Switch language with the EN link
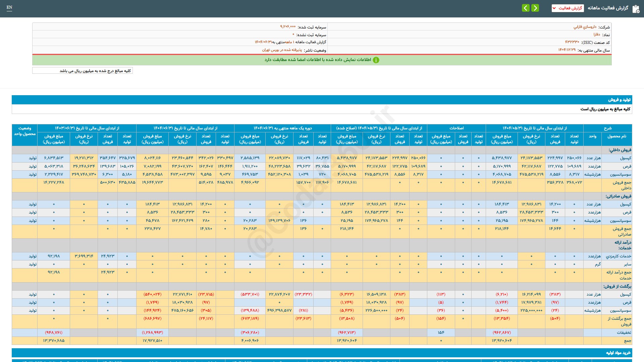The width and height of the screenshot is (644, 362). (9, 7)
